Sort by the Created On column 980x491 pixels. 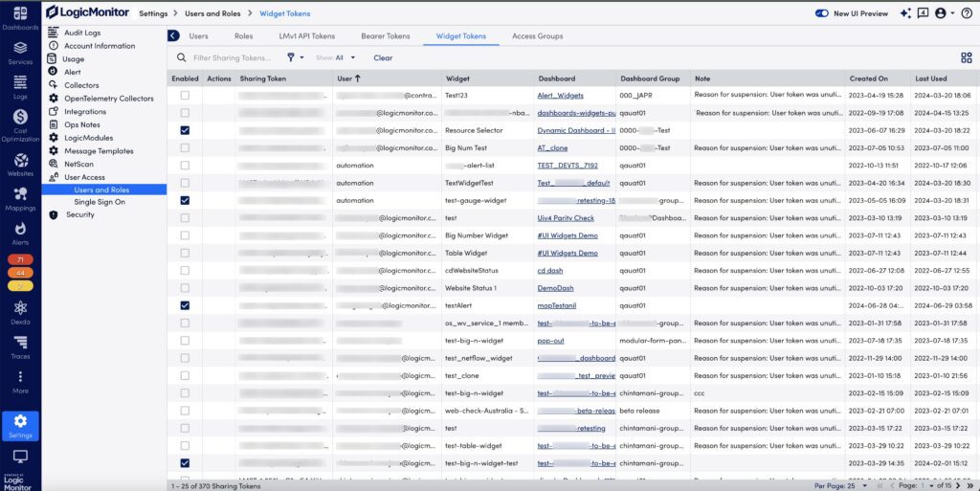tap(868, 78)
